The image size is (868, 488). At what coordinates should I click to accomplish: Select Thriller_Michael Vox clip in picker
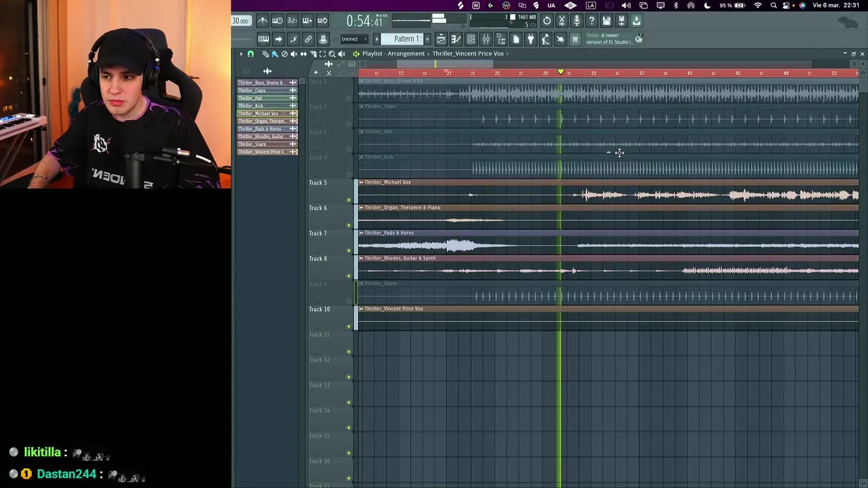point(267,113)
